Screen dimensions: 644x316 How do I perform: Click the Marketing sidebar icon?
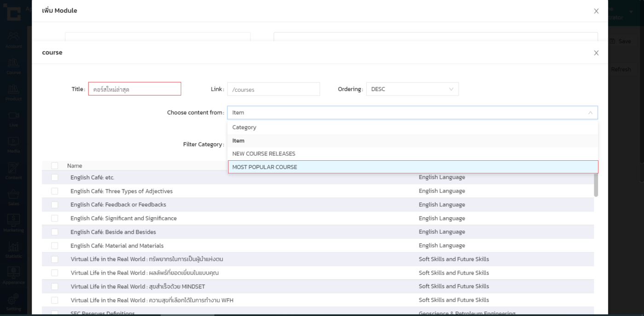point(13,222)
